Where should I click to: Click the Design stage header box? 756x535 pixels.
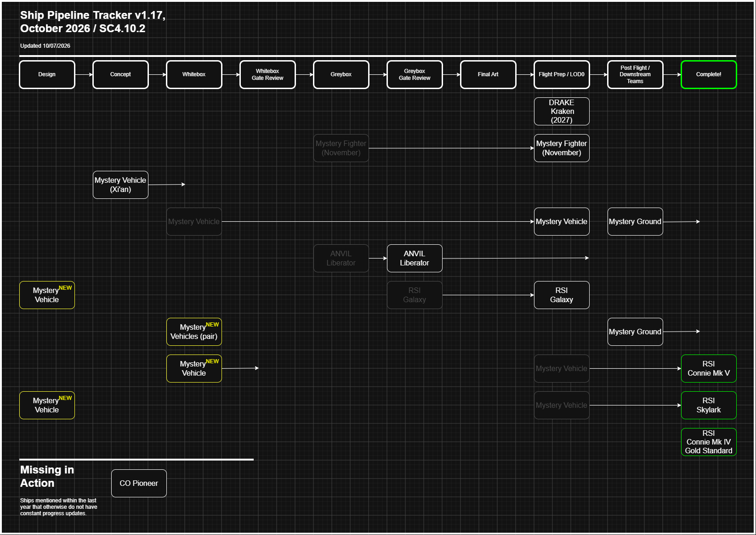(47, 74)
